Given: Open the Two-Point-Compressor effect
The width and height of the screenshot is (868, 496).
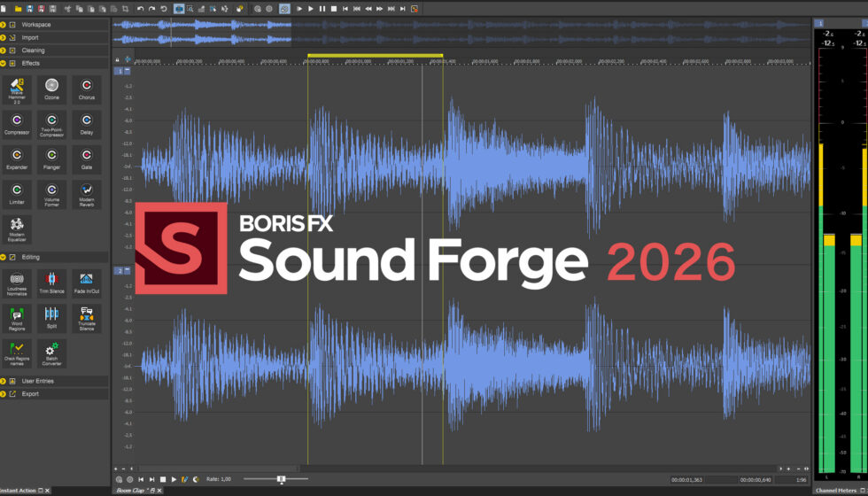Looking at the screenshot, I should pyautogui.click(x=51, y=125).
